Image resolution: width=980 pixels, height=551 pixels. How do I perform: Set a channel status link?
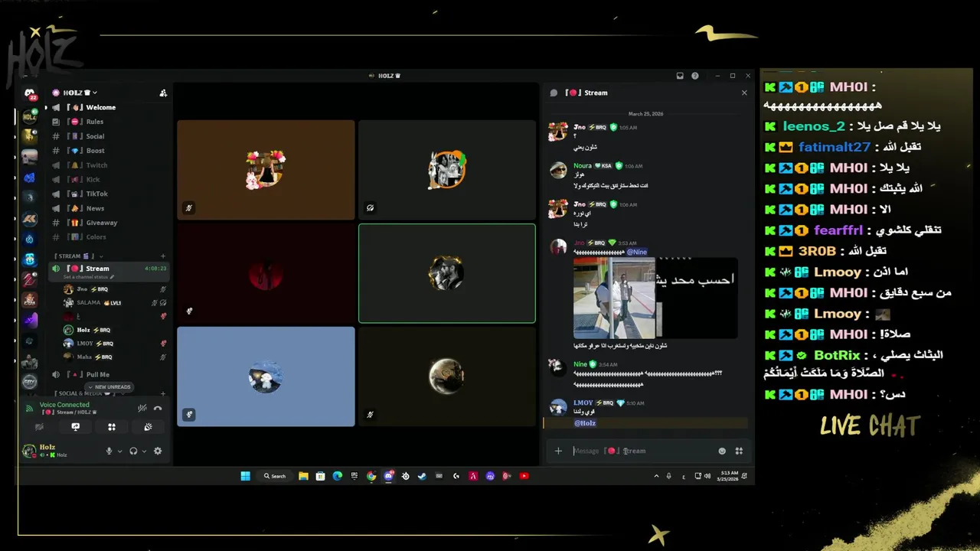point(88,276)
